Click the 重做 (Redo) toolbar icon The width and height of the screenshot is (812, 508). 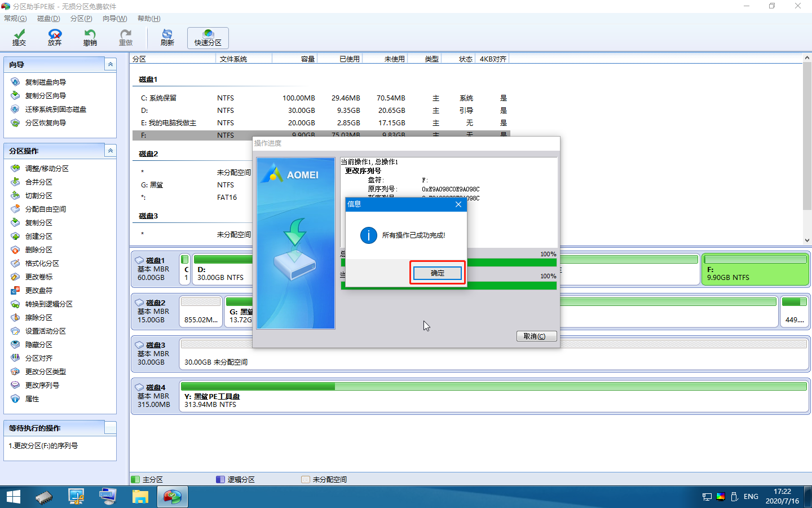pos(126,38)
